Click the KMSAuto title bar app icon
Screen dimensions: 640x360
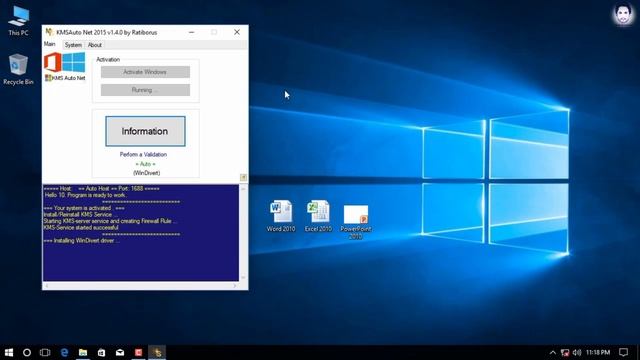point(49,32)
